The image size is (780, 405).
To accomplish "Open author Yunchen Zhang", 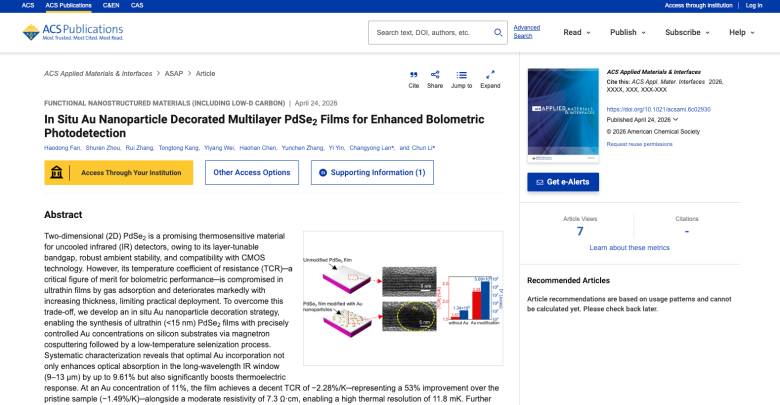I will point(303,148).
